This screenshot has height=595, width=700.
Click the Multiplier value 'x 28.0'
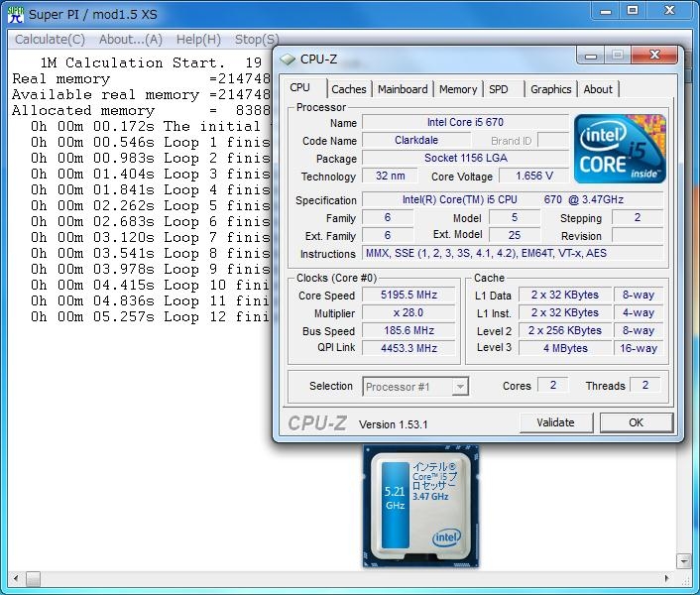[408, 313]
